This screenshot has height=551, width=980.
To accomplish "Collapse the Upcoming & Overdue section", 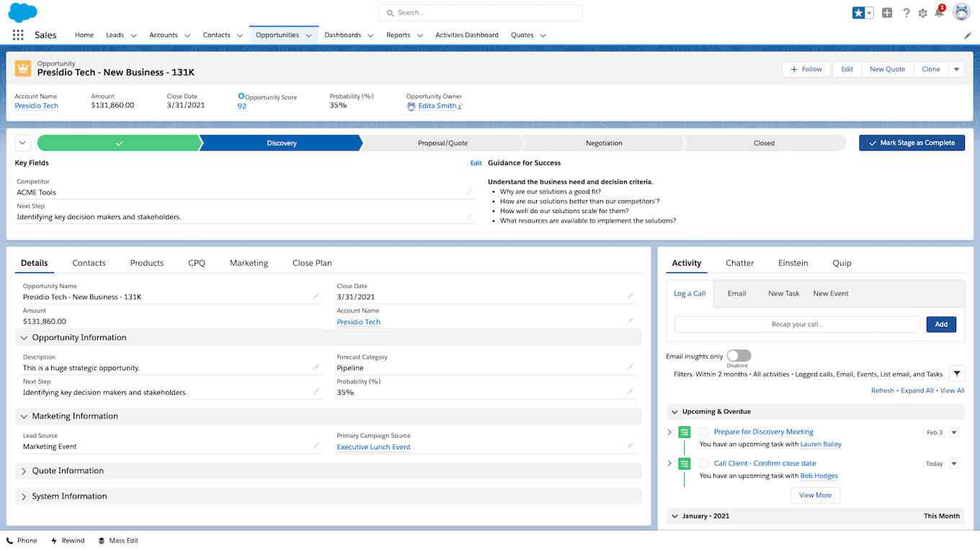I will click(674, 412).
